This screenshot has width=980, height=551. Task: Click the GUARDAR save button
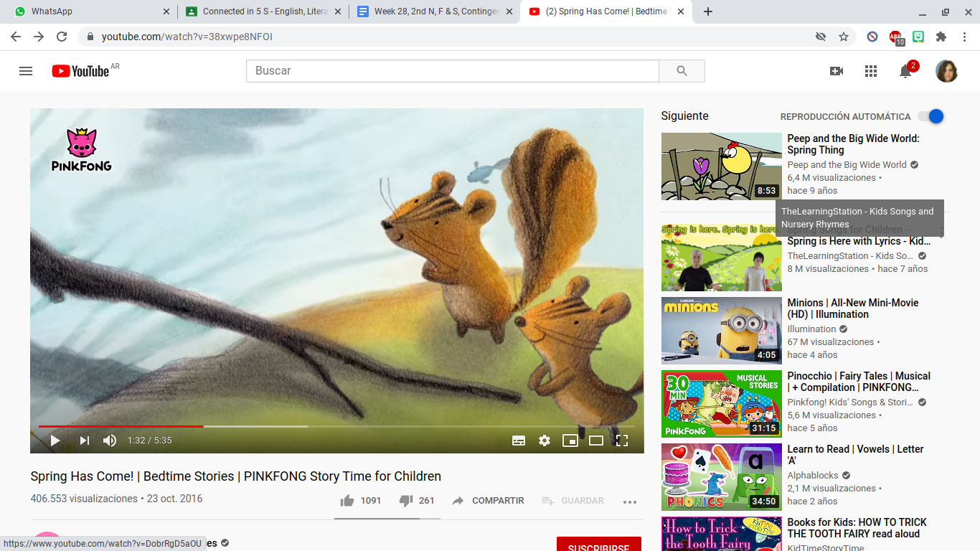click(x=573, y=501)
